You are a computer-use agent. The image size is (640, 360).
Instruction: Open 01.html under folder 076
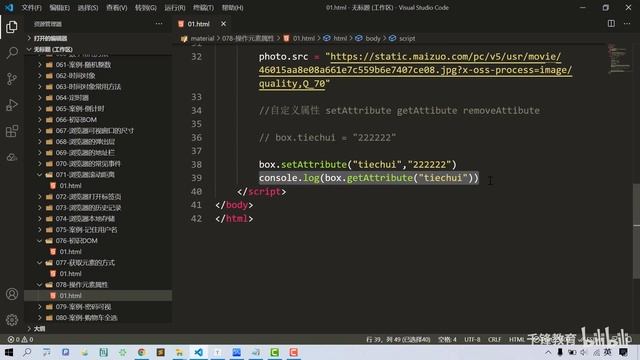pyautogui.click(x=70, y=252)
